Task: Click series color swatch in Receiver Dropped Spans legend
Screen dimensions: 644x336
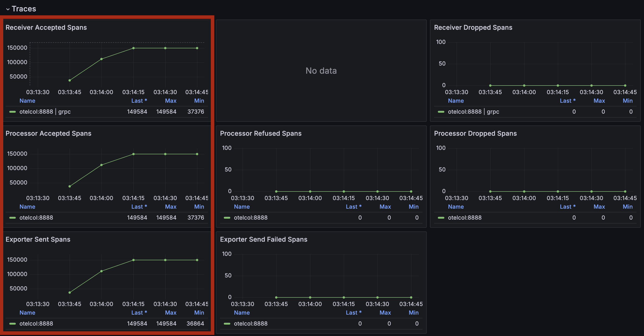Action: (441, 112)
